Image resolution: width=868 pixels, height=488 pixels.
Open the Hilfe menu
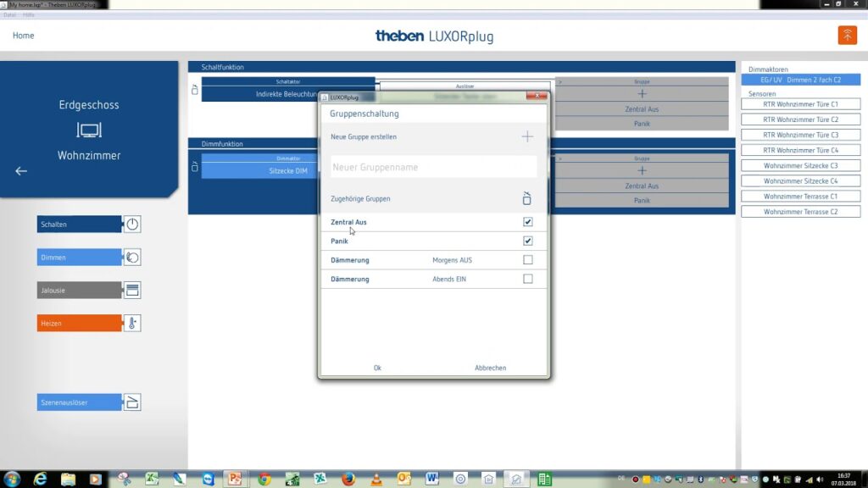29,15
